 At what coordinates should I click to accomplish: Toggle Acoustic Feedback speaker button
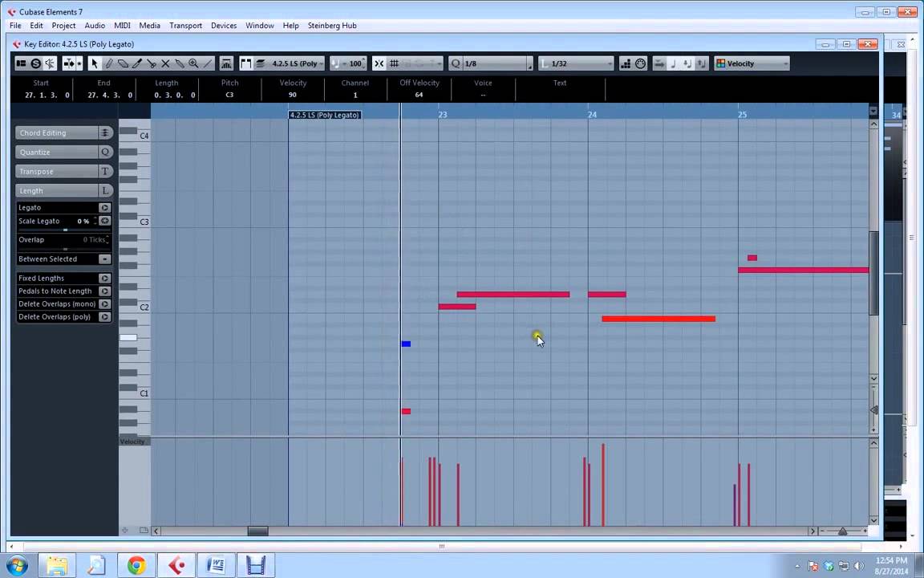(x=50, y=63)
